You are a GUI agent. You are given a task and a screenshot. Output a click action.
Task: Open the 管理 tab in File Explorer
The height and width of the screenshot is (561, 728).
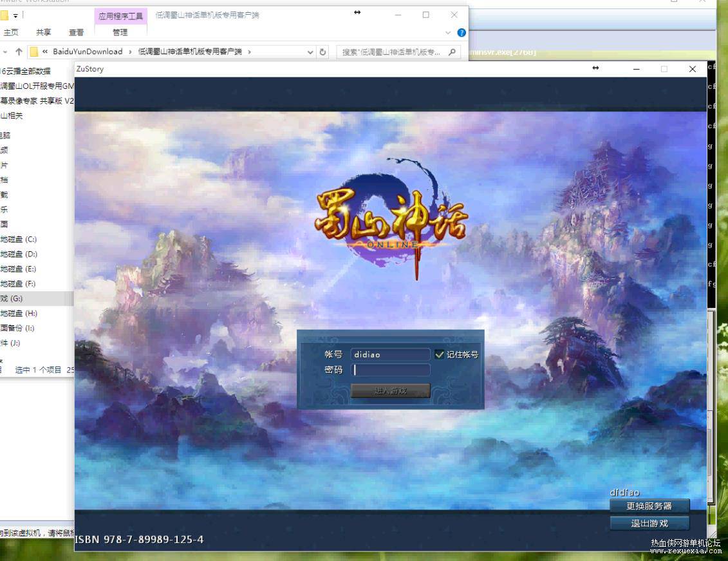(x=120, y=32)
